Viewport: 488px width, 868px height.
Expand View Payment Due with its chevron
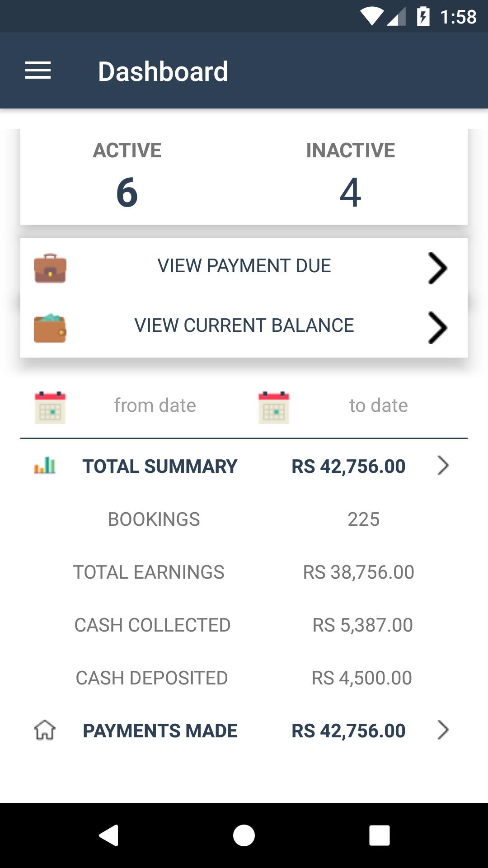[x=437, y=268]
